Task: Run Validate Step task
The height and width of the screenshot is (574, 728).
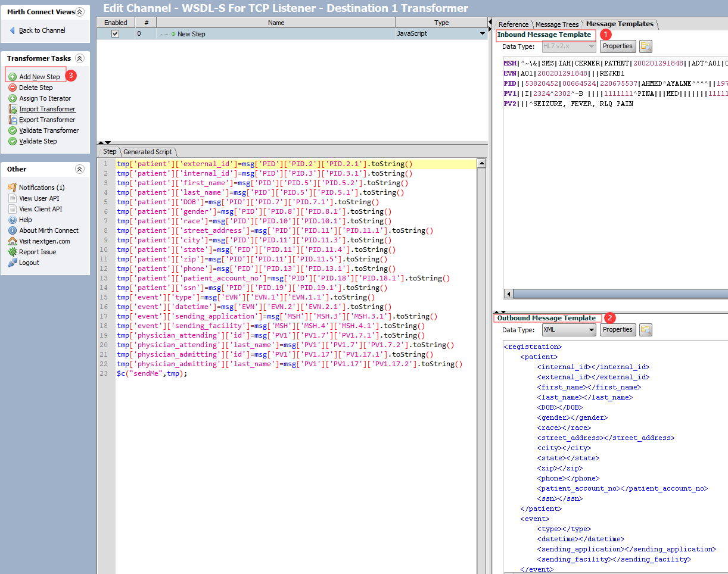Action: click(38, 141)
